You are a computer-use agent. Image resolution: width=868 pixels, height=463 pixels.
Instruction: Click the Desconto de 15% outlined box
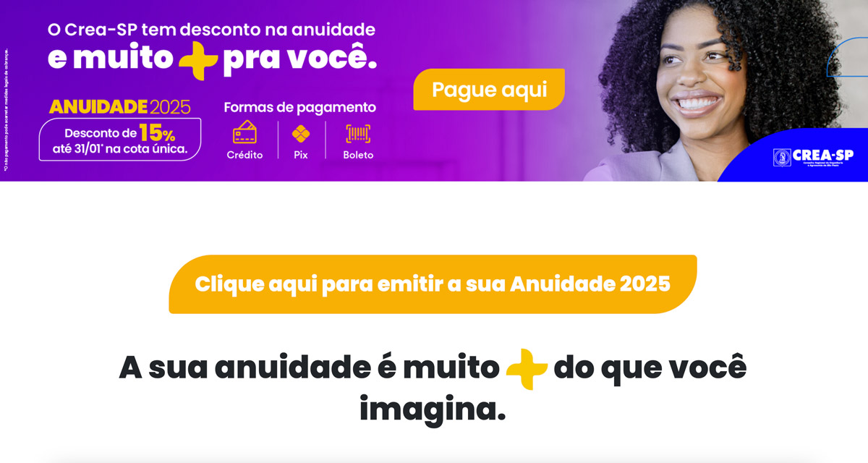click(x=120, y=140)
